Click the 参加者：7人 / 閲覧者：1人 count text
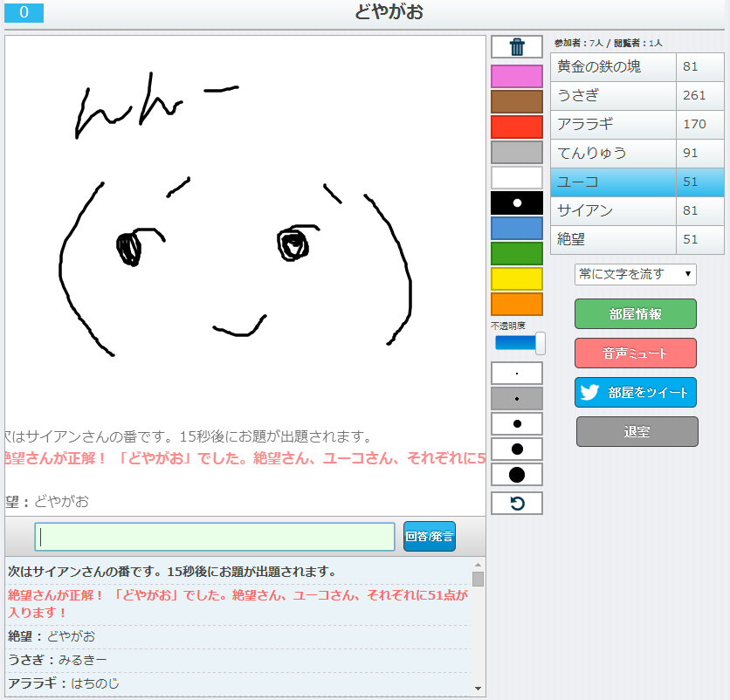 [608, 44]
